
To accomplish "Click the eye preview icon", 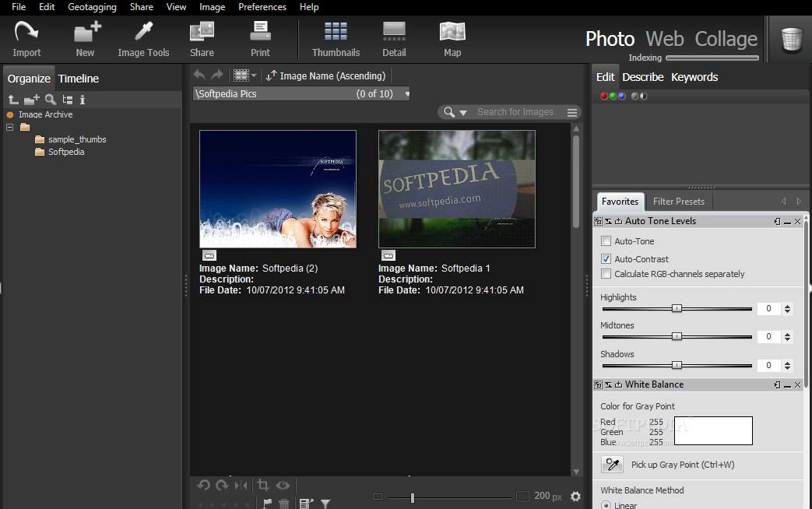I will 283,485.
